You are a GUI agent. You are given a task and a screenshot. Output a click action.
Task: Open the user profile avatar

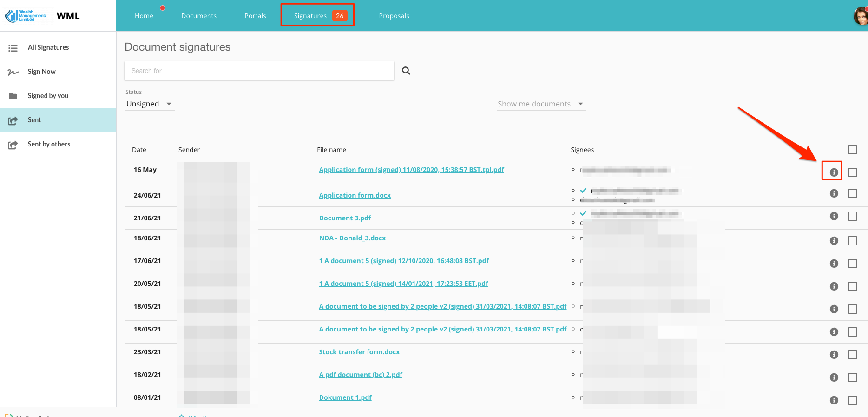(x=860, y=16)
